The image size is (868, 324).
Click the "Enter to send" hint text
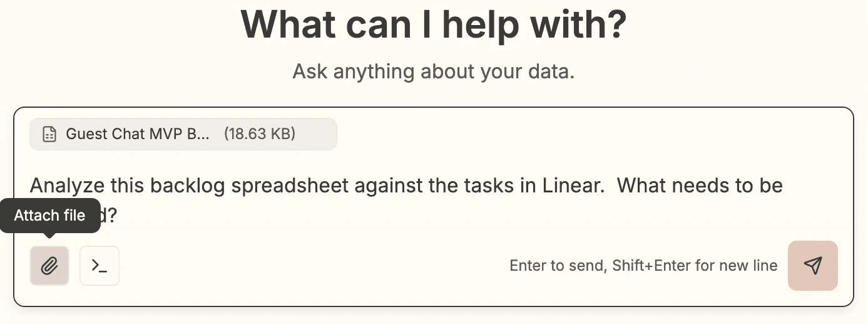(x=557, y=266)
